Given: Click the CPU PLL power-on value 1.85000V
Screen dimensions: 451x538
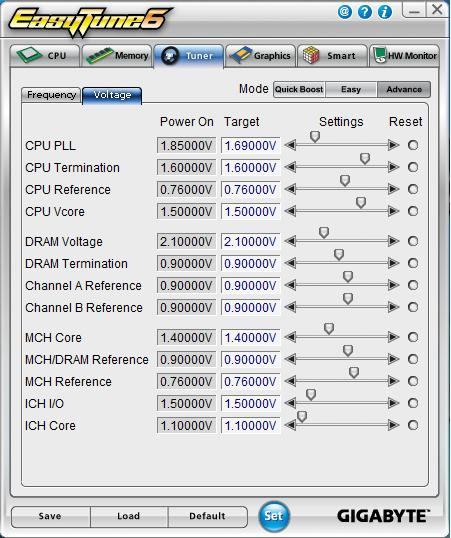Looking at the screenshot, I should click(186, 145).
